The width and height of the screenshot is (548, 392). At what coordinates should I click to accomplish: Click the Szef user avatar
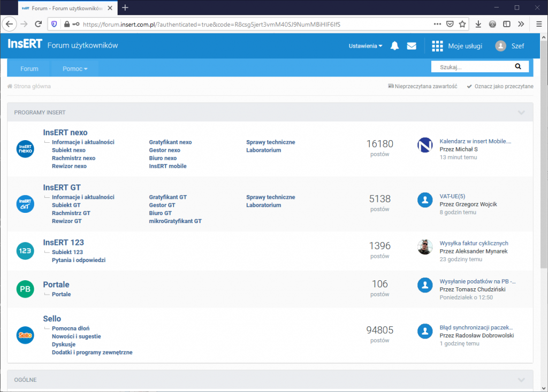tap(500, 46)
